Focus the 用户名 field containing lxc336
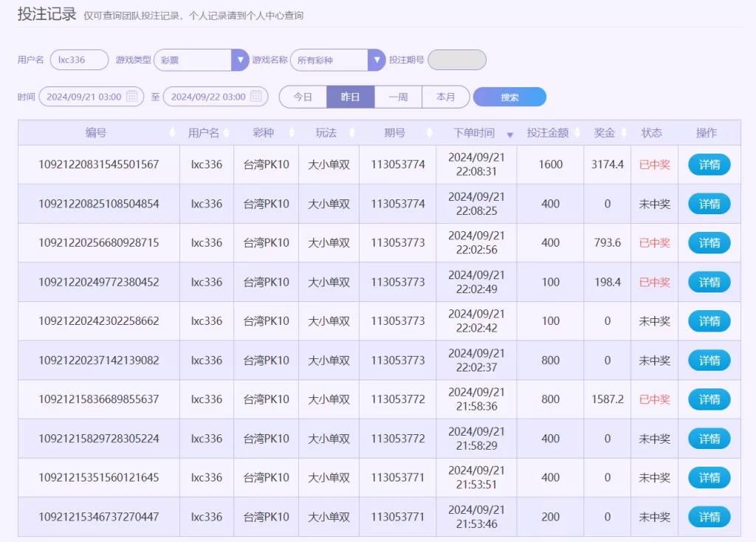This screenshot has width=756, height=542. click(x=79, y=60)
